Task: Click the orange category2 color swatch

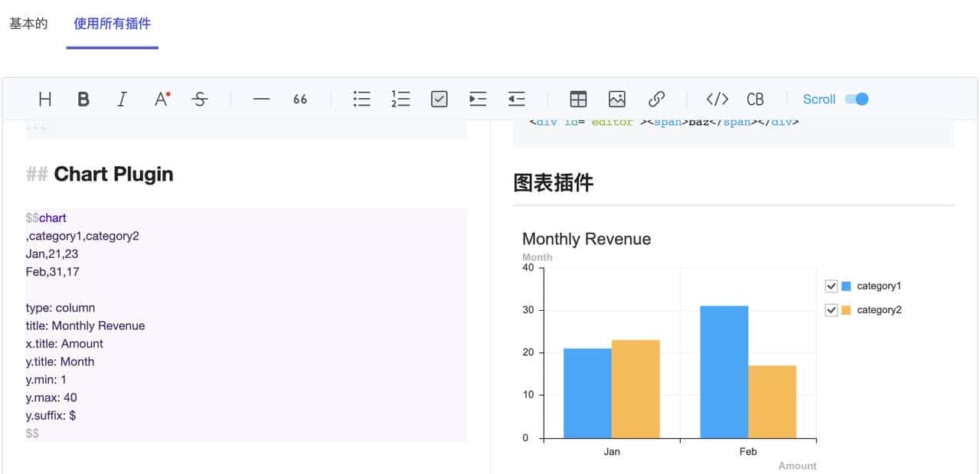Action: (847, 309)
